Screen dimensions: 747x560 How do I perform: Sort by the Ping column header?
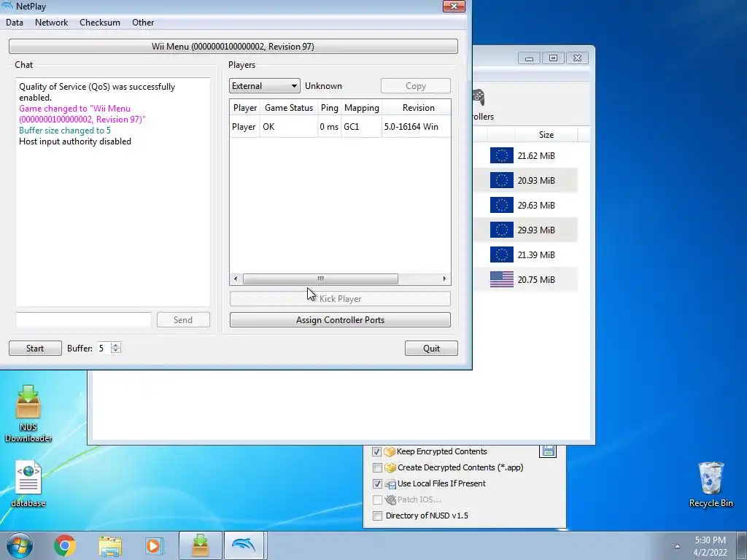click(x=329, y=108)
